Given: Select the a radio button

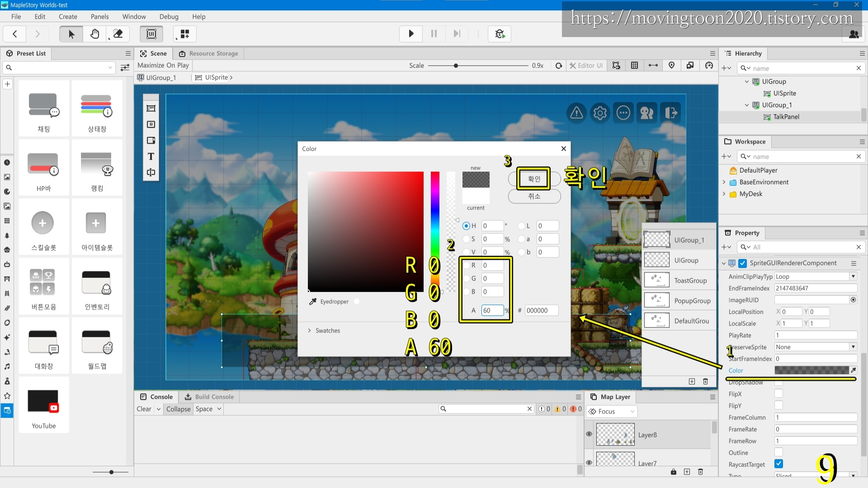Looking at the screenshot, I should (x=521, y=239).
